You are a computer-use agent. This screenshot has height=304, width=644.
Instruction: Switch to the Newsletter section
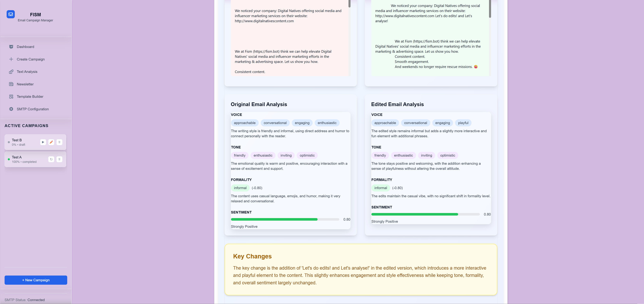pyautogui.click(x=25, y=84)
